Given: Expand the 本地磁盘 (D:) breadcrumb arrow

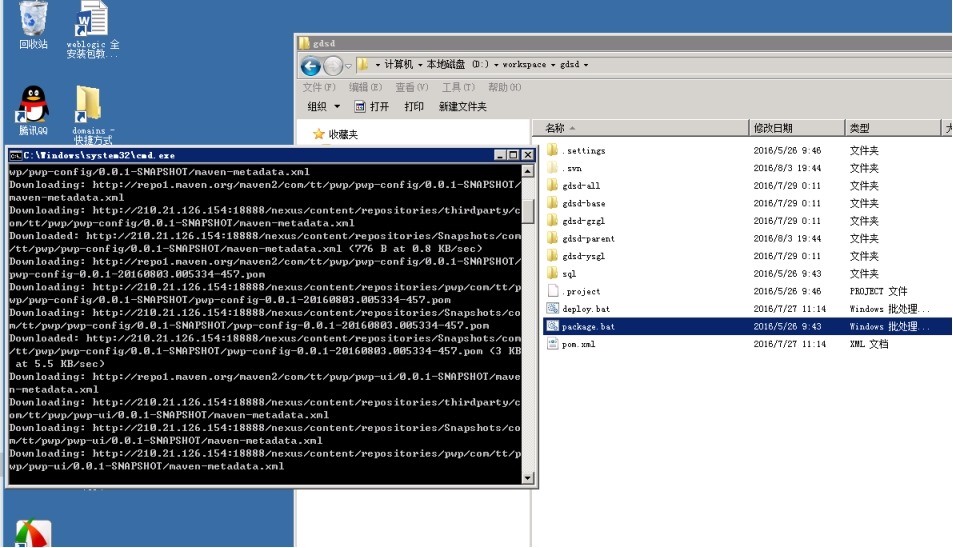Looking at the screenshot, I should click(x=496, y=65).
